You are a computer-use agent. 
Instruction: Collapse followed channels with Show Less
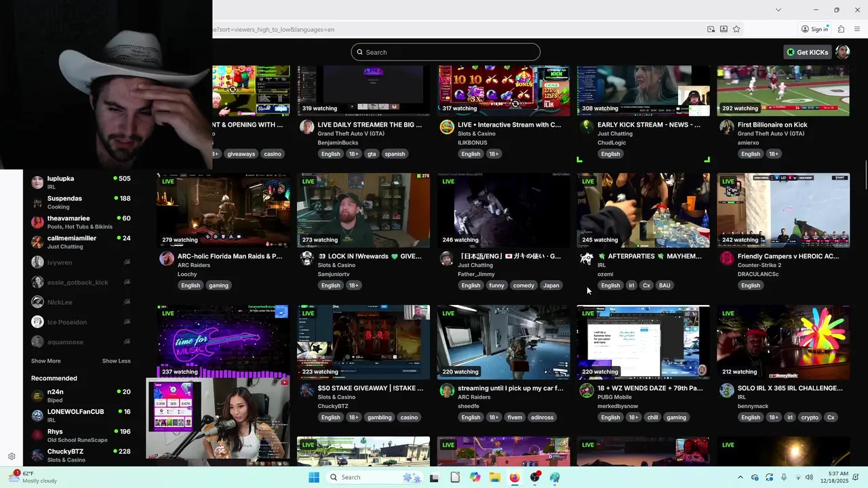pyautogui.click(x=117, y=361)
